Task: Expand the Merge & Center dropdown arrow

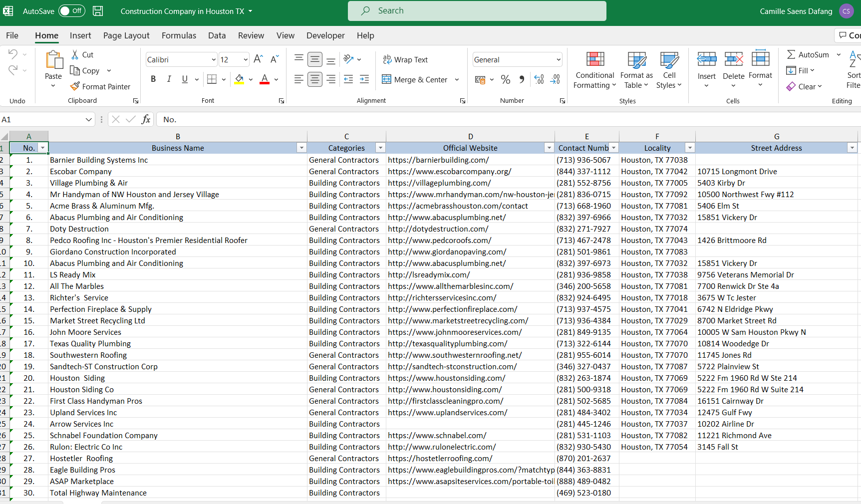Action: [457, 79]
